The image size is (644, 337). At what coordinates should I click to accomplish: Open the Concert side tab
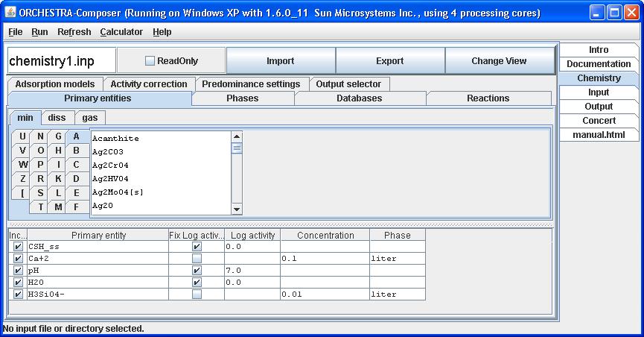coord(599,121)
